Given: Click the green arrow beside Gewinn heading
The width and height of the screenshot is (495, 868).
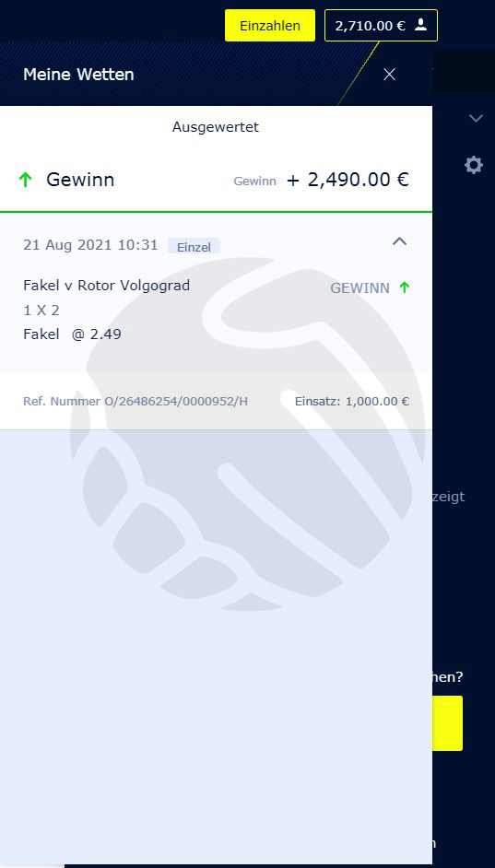Looking at the screenshot, I should pyautogui.click(x=26, y=180).
